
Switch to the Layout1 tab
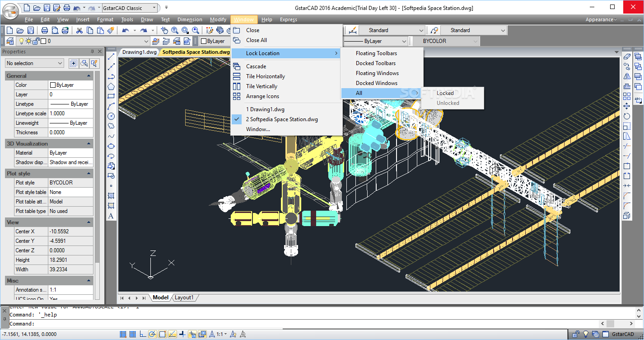coord(184,297)
